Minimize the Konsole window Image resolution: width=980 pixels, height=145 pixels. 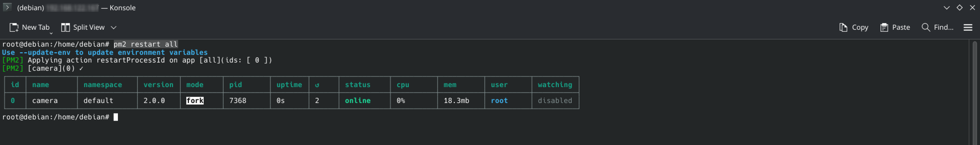pyautogui.click(x=947, y=8)
